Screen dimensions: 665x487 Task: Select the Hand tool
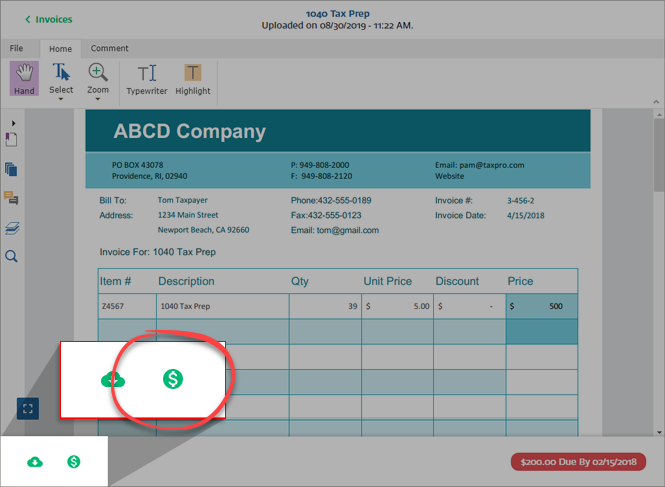click(24, 78)
